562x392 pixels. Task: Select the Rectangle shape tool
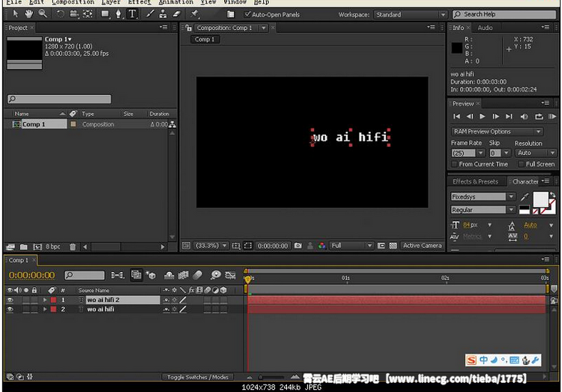pos(105,14)
